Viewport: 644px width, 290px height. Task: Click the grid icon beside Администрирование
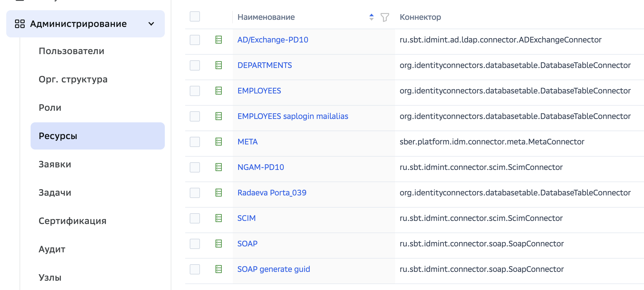click(20, 24)
